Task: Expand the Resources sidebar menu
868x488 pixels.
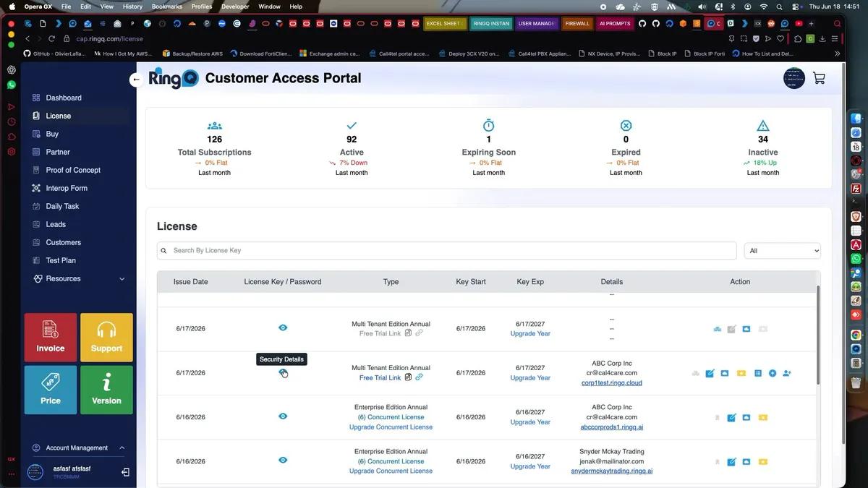Action: pos(79,278)
